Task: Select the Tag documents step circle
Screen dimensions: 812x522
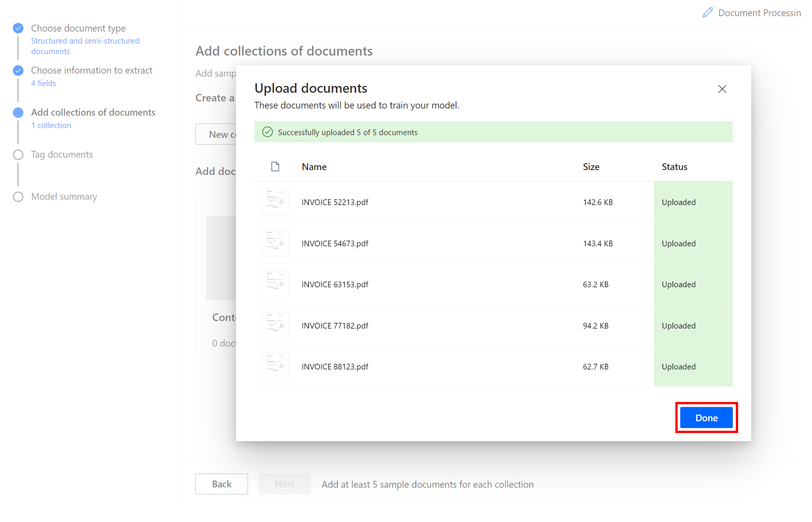Action: 18,155
